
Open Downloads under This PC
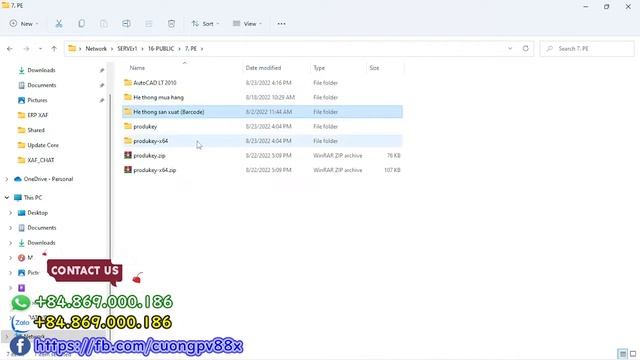[x=41, y=243]
